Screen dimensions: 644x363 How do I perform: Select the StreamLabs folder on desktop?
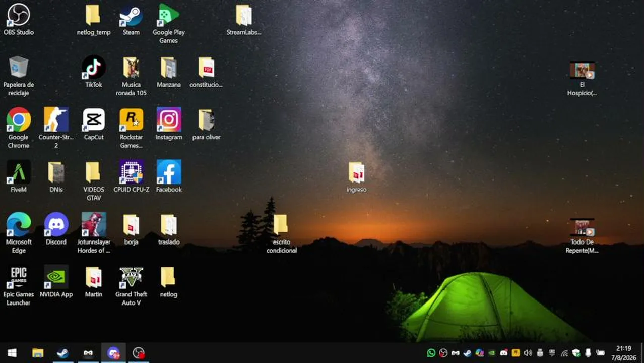244,20
